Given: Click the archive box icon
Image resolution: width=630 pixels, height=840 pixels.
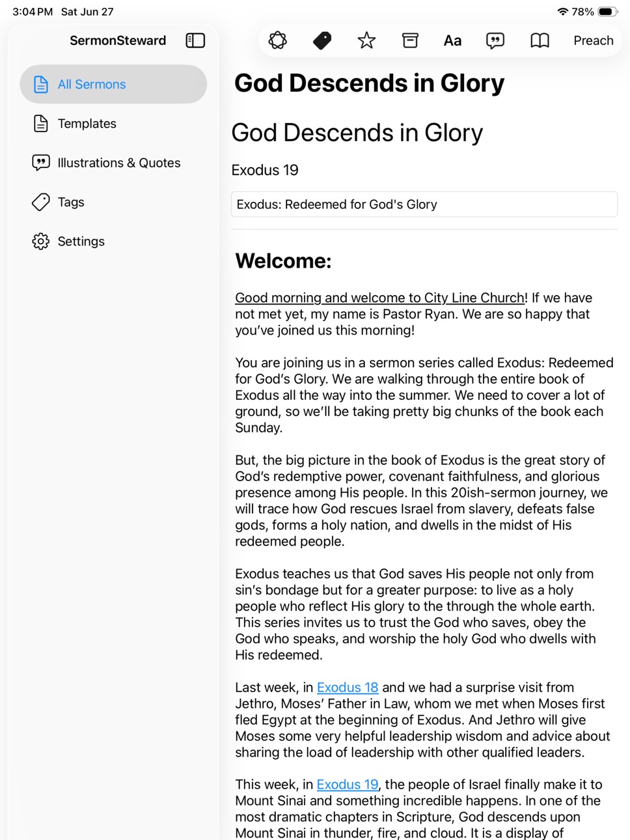Looking at the screenshot, I should pyautogui.click(x=410, y=40).
